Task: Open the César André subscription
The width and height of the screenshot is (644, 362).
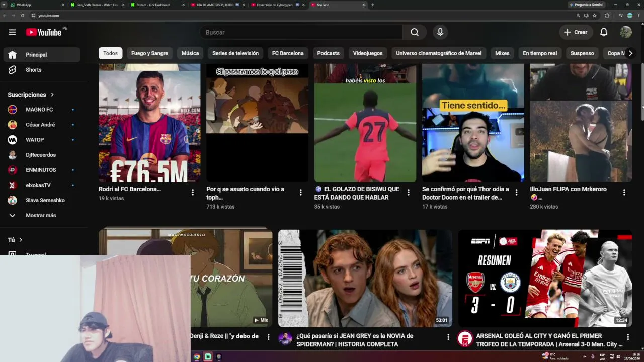Action: [x=42, y=125]
